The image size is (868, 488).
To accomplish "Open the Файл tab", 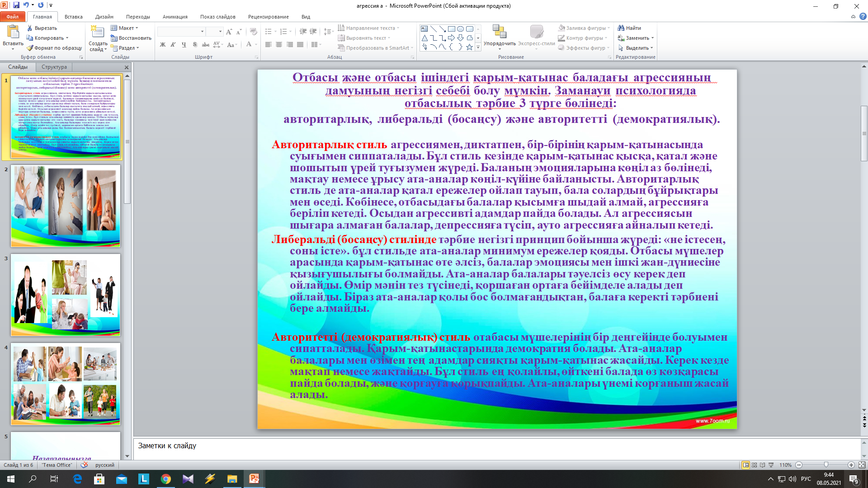I will pyautogui.click(x=13, y=17).
